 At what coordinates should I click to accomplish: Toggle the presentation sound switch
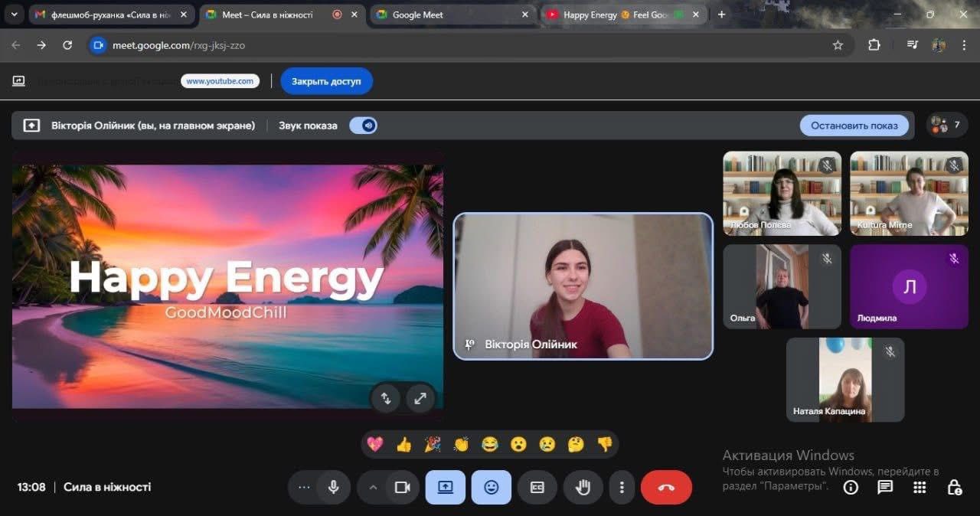coord(364,126)
